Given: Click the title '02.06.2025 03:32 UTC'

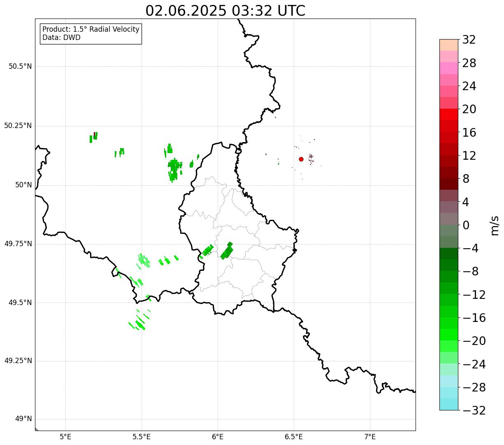Looking at the screenshot, I should [x=225, y=11].
